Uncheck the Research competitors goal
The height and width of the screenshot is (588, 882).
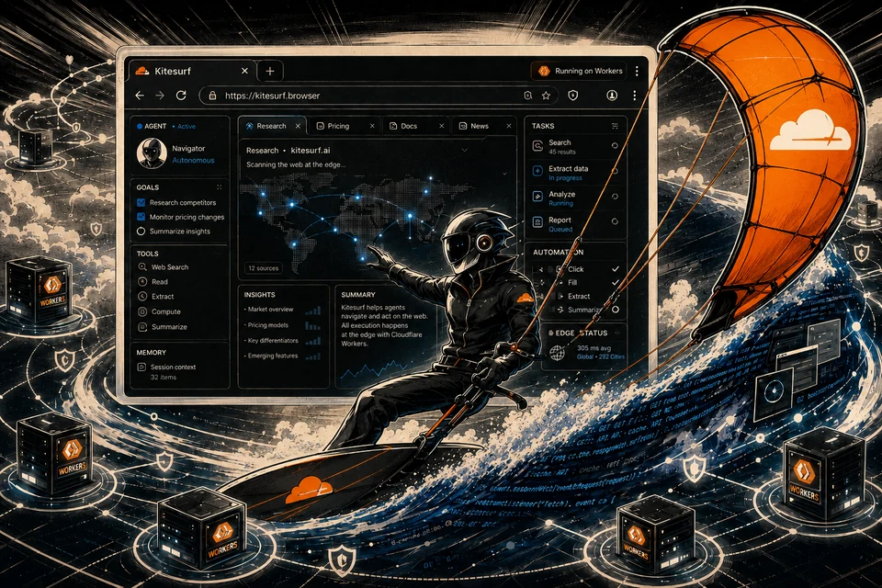coord(141,202)
